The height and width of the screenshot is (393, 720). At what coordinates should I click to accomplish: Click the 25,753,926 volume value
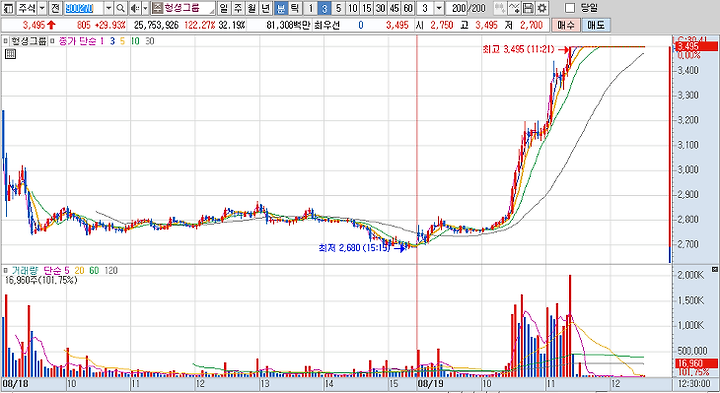pyautogui.click(x=156, y=25)
